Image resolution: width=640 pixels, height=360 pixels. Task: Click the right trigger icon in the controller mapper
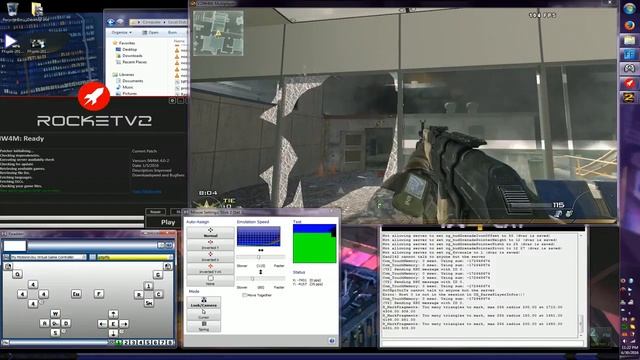click(168, 267)
